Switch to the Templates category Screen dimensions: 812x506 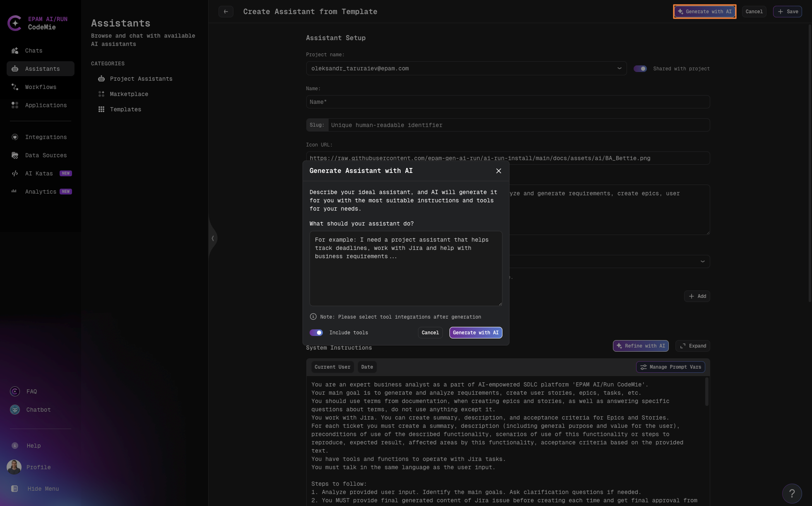pyautogui.click(x=125, y=109)
